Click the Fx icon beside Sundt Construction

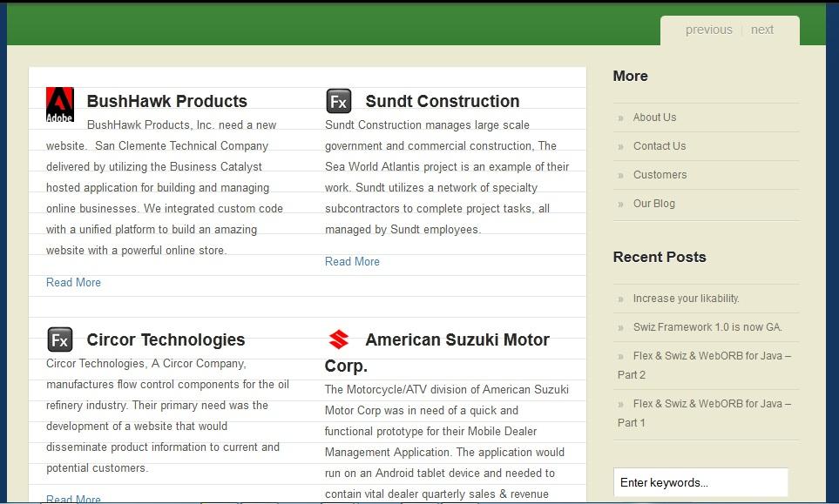tap(339, 101)
